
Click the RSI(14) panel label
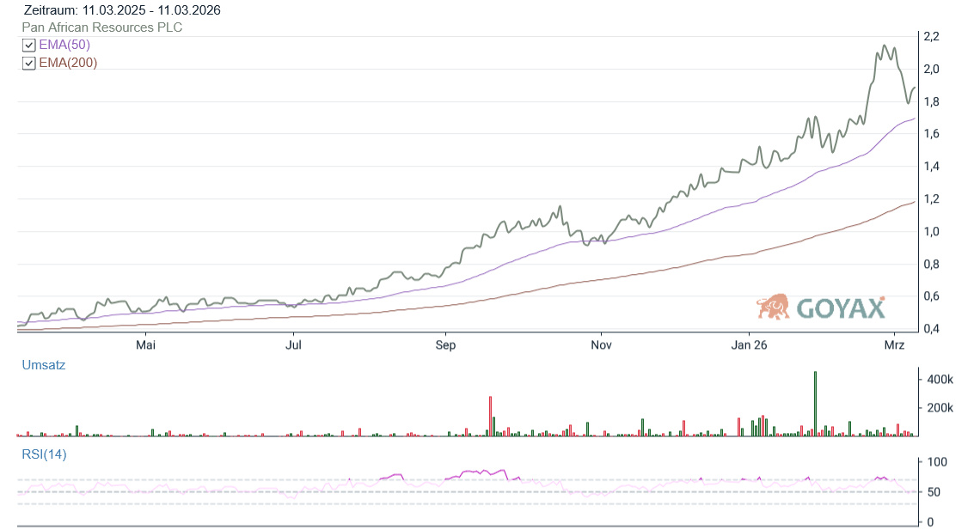44,454
